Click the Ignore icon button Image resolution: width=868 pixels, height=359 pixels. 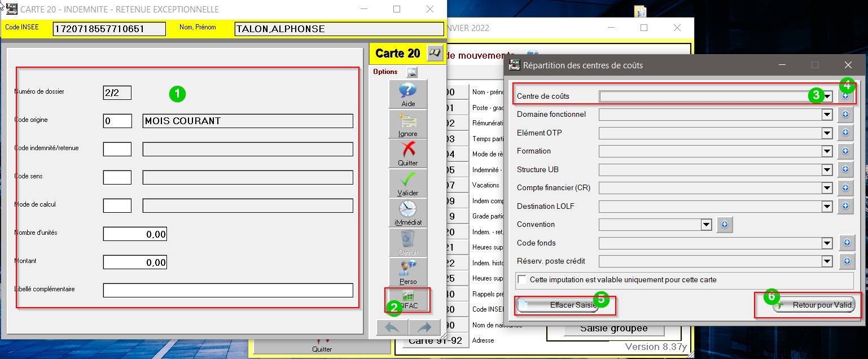pyautogui.click(x=408, y=124)
